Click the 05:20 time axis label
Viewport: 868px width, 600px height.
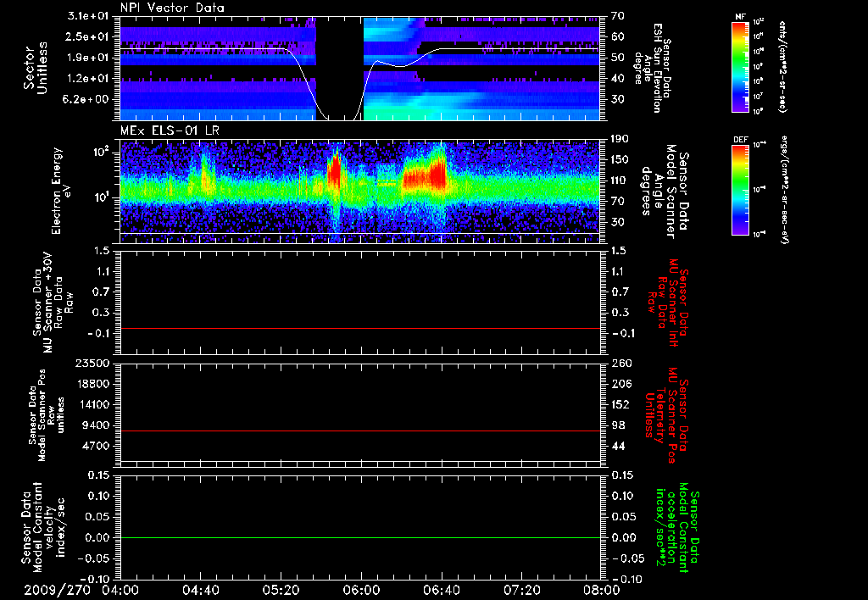pos(281,590)
